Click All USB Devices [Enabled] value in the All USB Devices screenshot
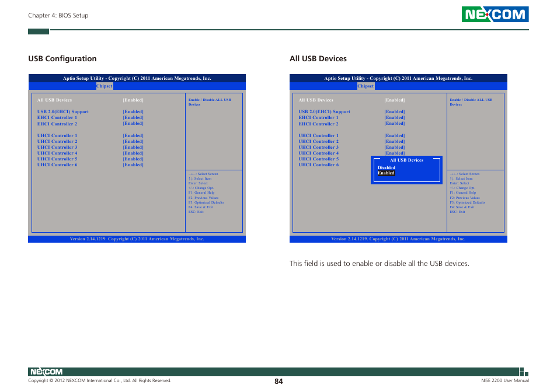Image resolution: width=557 pixels, height=392 pixels. pyautogui.click(x=394, y=100)
